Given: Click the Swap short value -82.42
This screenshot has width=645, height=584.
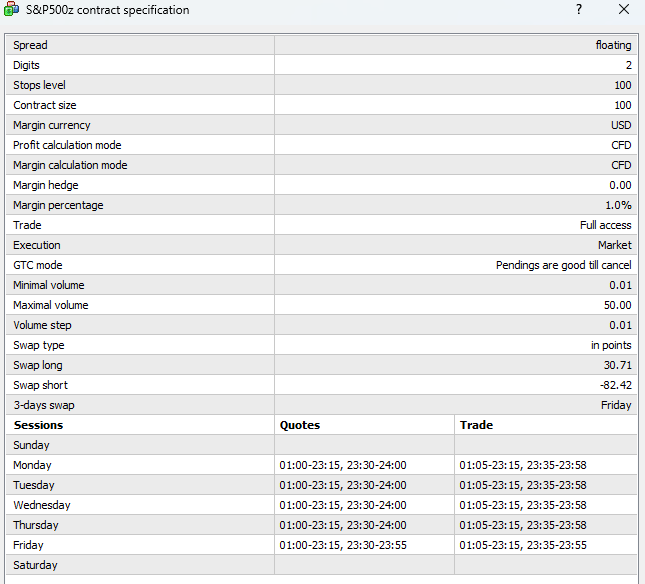Looking at the screenshot, I should pos(616,385).
